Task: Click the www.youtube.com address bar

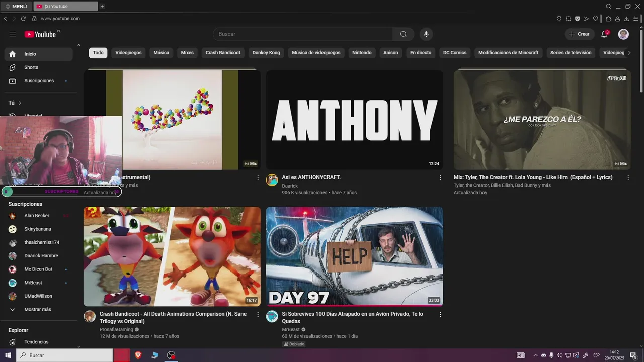Action: point(60,19)
